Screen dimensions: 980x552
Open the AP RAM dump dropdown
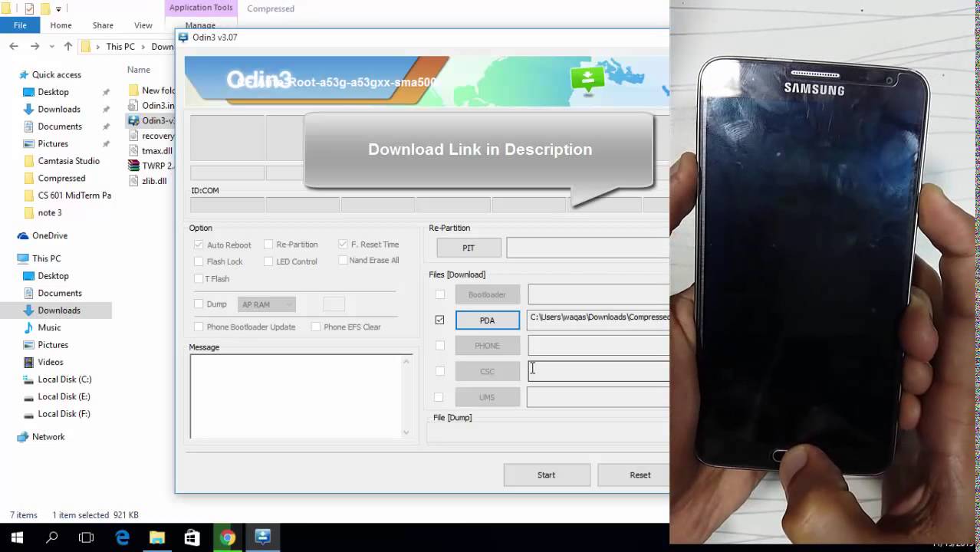click(x=267, y=304)
